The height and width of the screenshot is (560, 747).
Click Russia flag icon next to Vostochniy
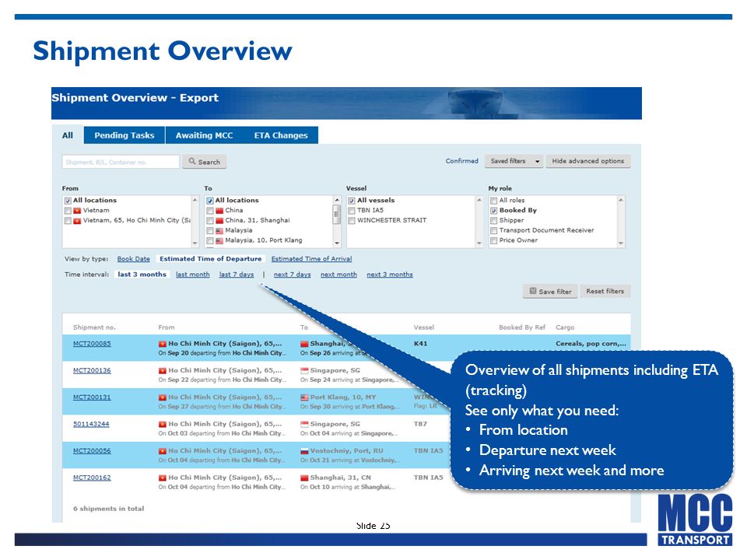tap(304, 451)
